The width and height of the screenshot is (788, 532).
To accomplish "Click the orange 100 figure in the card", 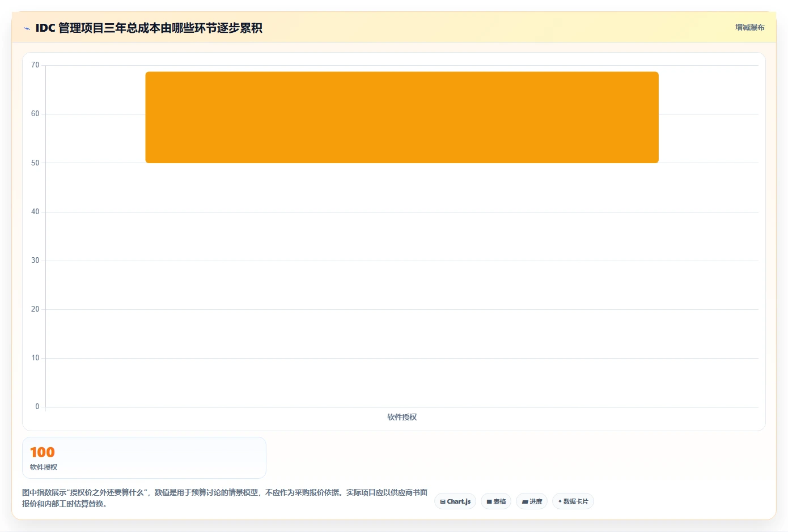I will tap(43, 452).
